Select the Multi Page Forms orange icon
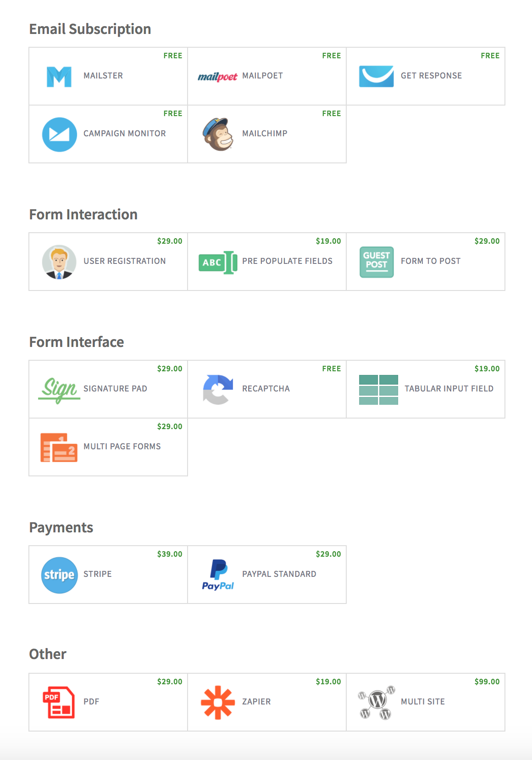Screen dimensions: 532x760 [59, 447]
